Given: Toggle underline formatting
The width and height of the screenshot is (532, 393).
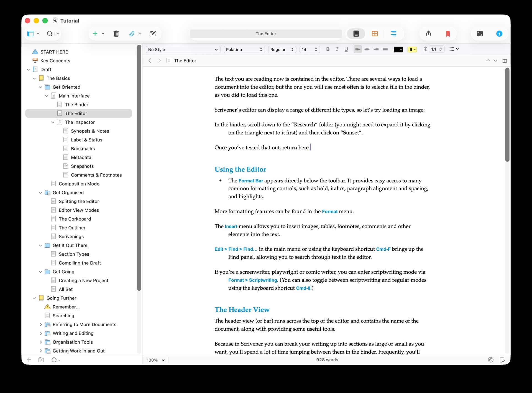Looking at the screenshot, I should 346,49.
